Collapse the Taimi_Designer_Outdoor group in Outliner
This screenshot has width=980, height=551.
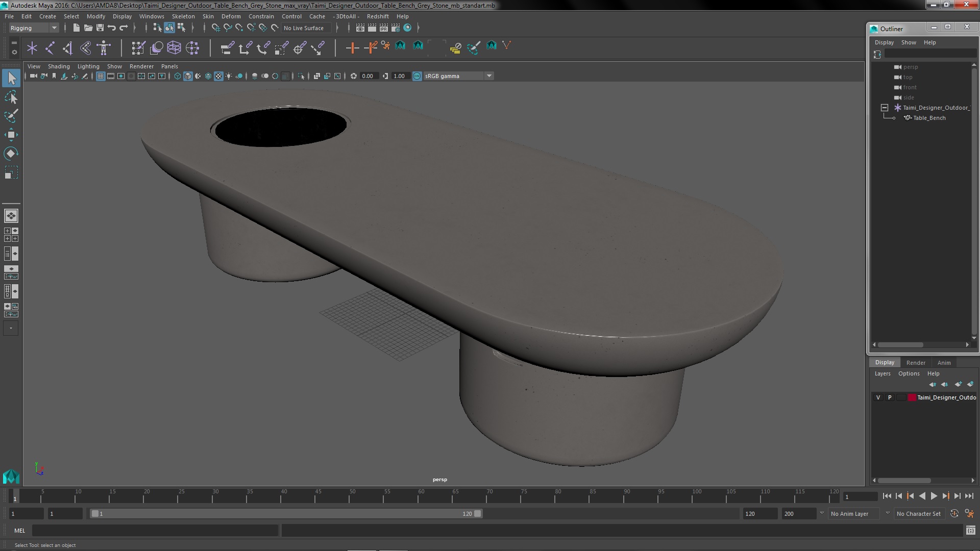(885, 108)
